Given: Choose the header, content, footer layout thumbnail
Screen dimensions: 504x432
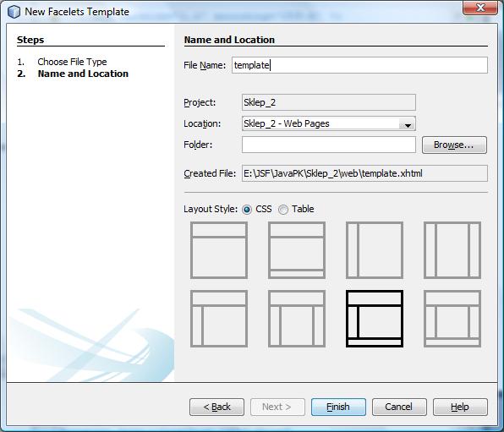Looking at the screenshot, I should (x=297, y=250).
